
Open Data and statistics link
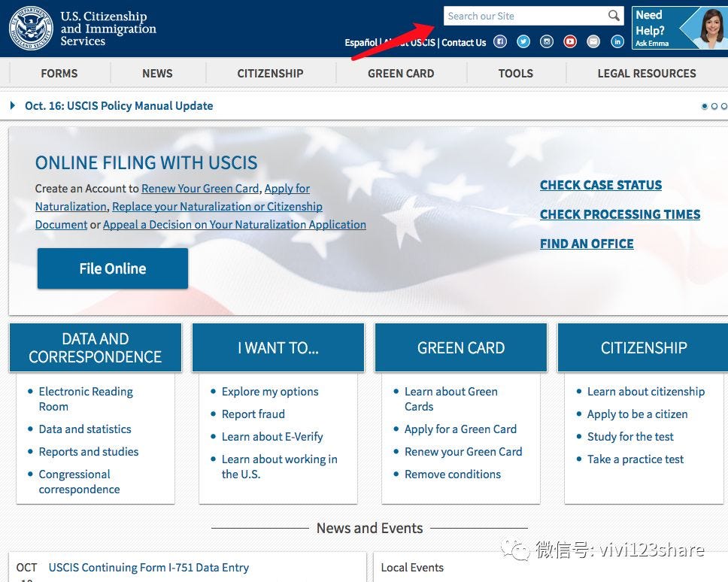coord(85,429)
